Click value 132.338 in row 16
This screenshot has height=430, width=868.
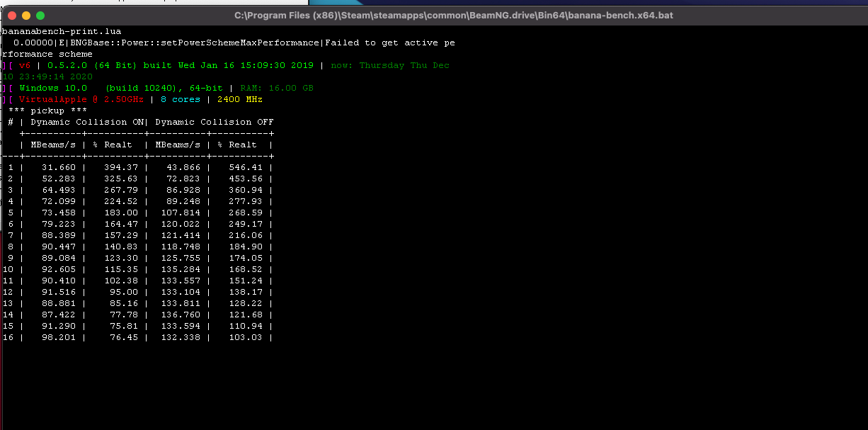click(181, 337)
